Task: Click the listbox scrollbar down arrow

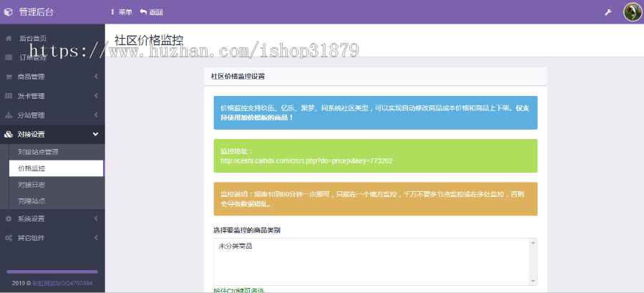Action: click(532, 281)
